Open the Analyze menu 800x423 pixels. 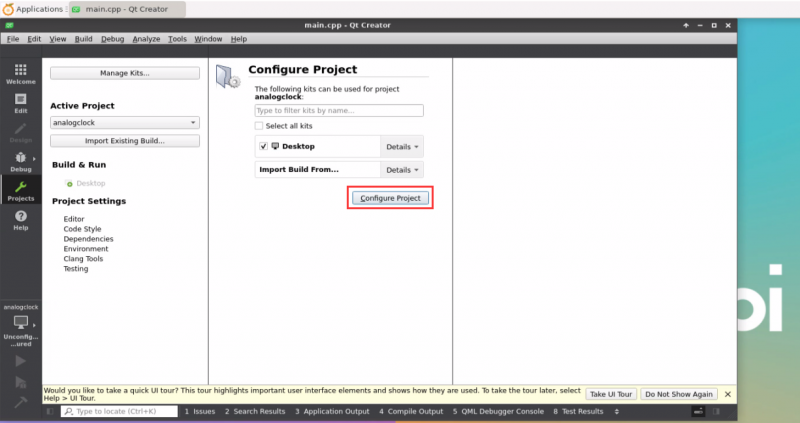click(x=146, y=39)
